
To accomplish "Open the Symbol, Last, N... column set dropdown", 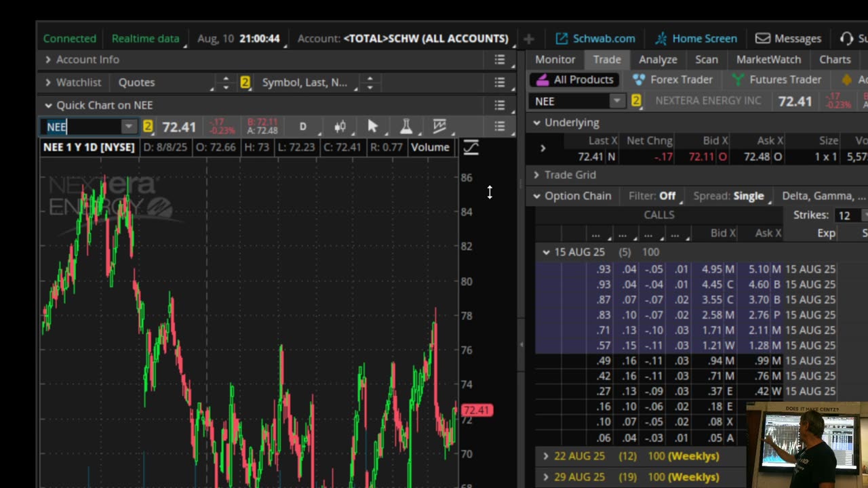I will click(x=309, y=83).
